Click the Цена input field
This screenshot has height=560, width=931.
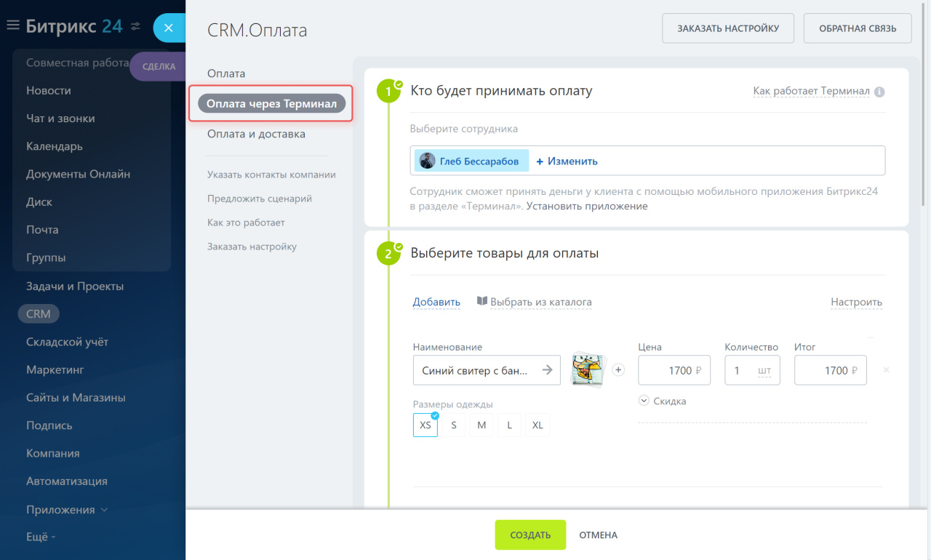click(x=674, y=370)
